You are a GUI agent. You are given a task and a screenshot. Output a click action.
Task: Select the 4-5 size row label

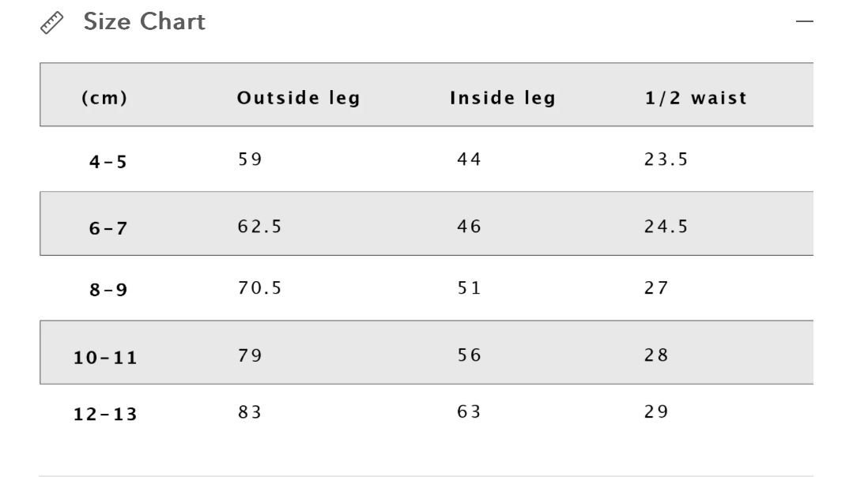[x=108, y=163]
